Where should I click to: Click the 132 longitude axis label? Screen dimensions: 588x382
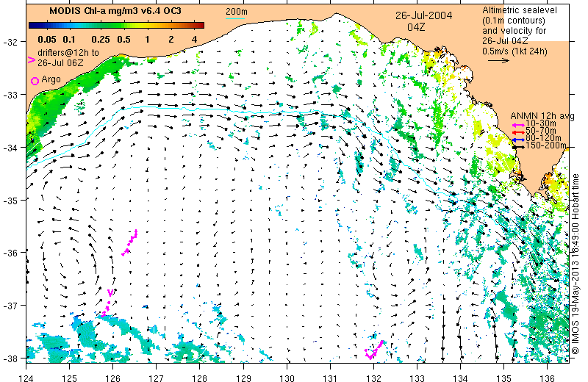tap(373, 378)
